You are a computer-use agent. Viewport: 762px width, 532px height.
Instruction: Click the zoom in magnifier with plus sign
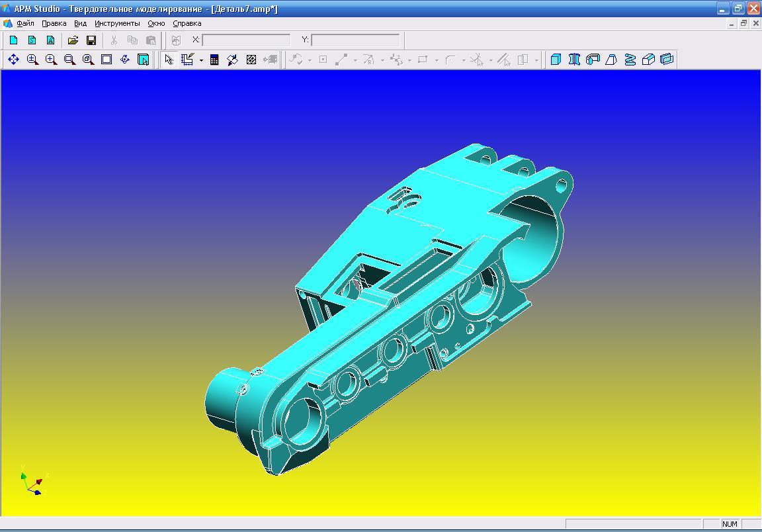pyautogui.click(x=50, y=60)
